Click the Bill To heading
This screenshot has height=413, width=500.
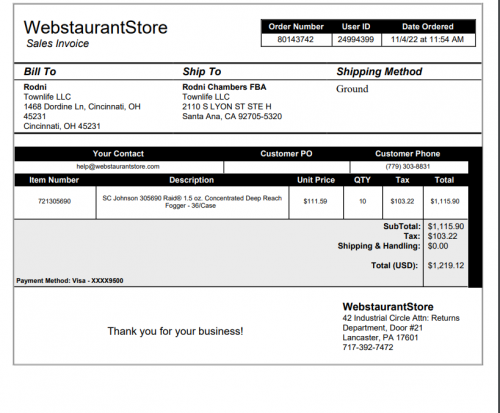(40, 71)
